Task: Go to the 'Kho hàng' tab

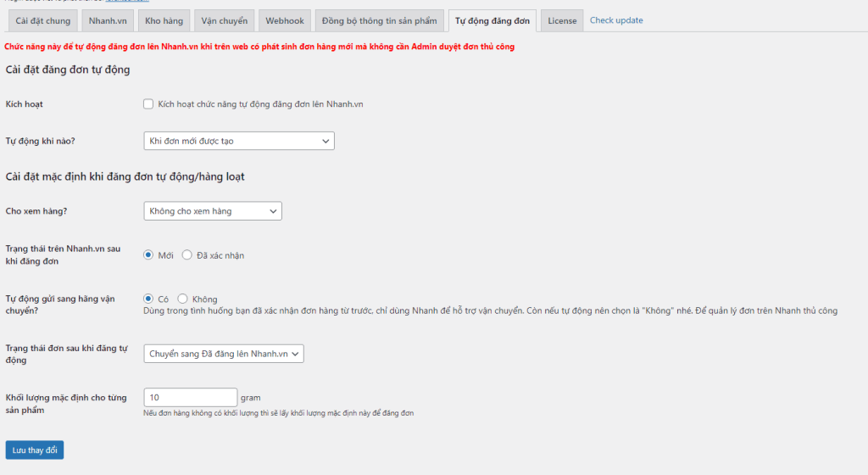Action: tap(164, 20)
